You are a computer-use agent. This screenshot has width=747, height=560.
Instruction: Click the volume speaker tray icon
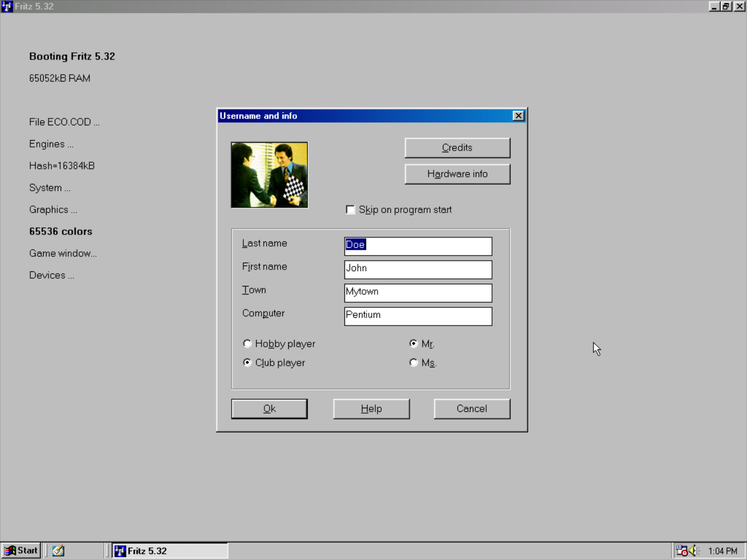point(693,551)
